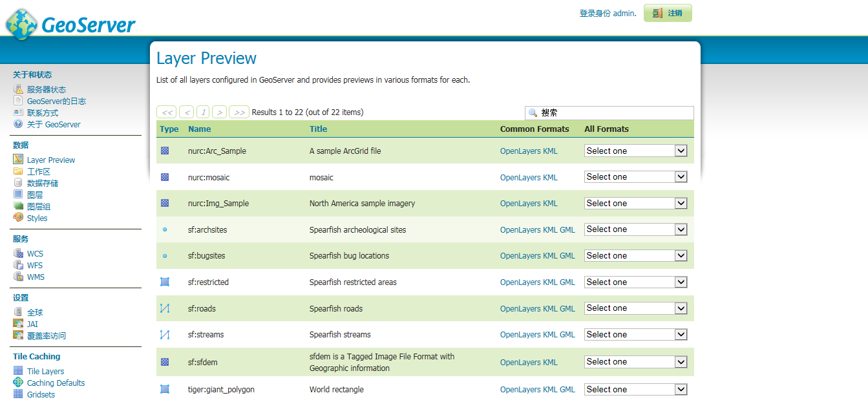This screenshot has height=402, width=868.
Task: Click the WFS service icon
Action: [18, 265]
